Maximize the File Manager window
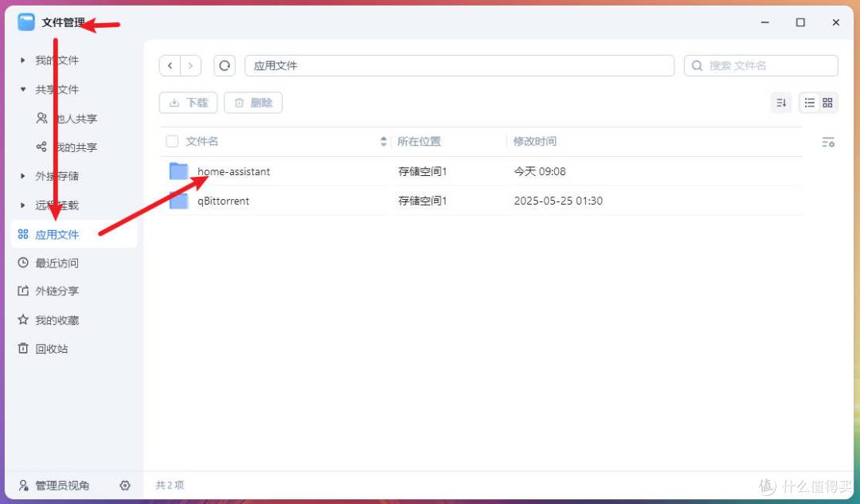 (x=800, y=22)
